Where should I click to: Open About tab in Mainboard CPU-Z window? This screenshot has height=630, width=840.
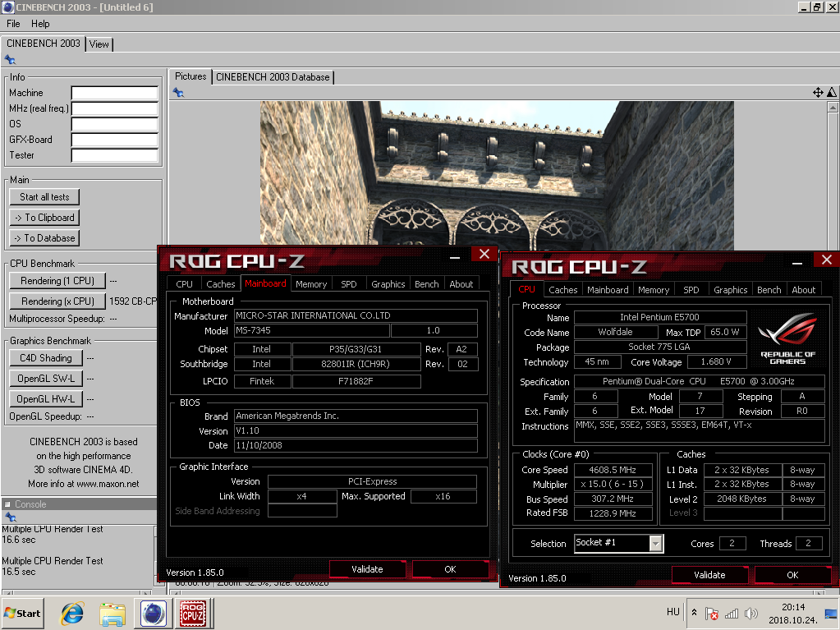[461, 284]
